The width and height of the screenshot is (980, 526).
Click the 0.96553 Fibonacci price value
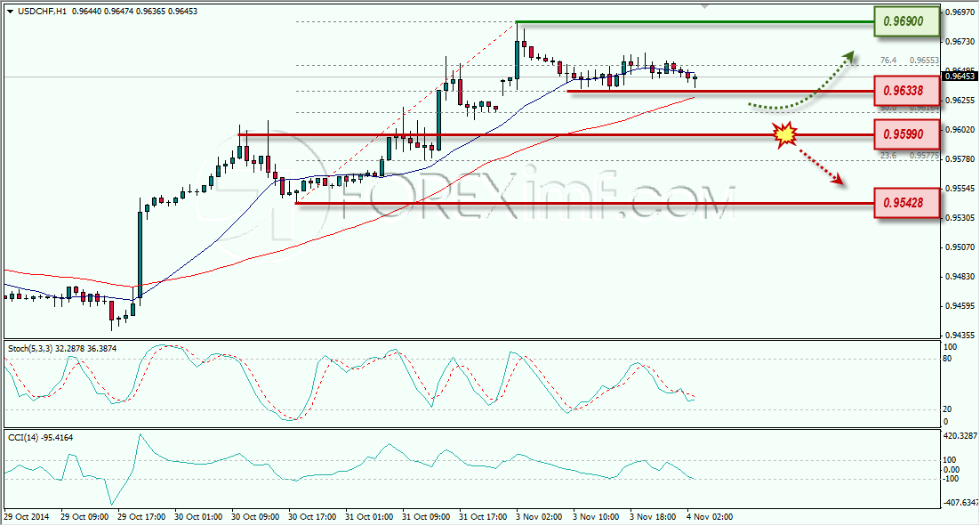(924, 60)
